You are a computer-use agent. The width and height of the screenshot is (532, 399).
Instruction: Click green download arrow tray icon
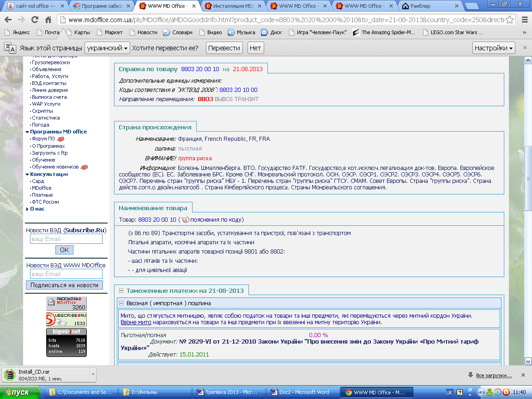489,392
